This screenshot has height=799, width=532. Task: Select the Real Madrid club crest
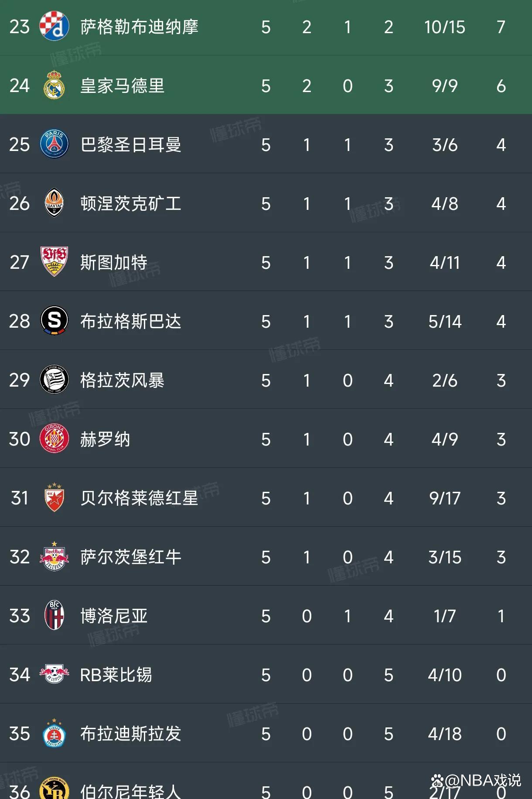[x=54, y=86]
